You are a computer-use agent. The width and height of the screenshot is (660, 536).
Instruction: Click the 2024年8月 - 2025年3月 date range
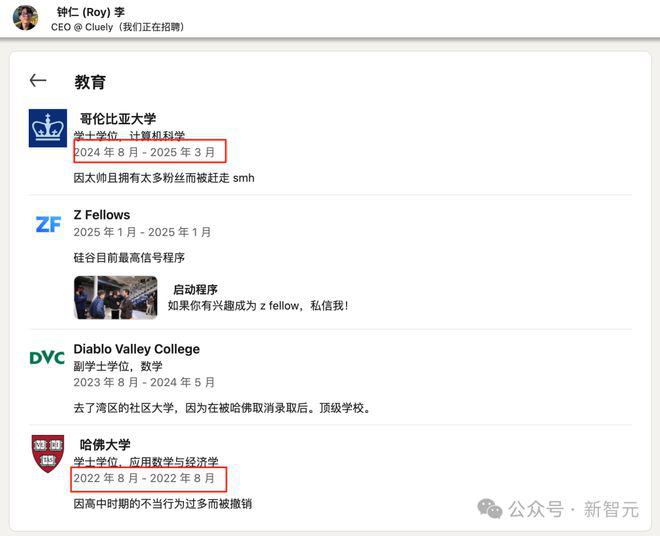(144, 152)
